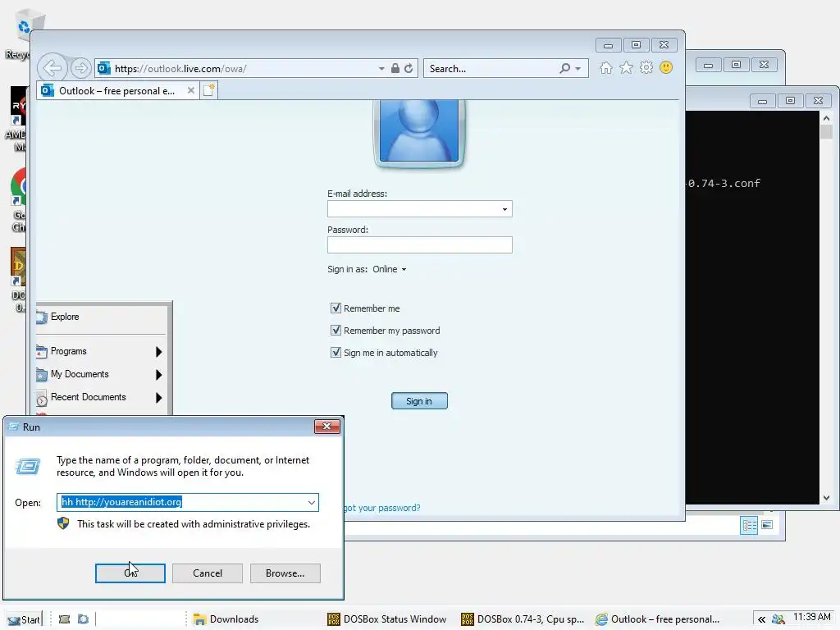Launch DOSBox desktop shortcut
840x630 pixels.
[x=18, y=280]
